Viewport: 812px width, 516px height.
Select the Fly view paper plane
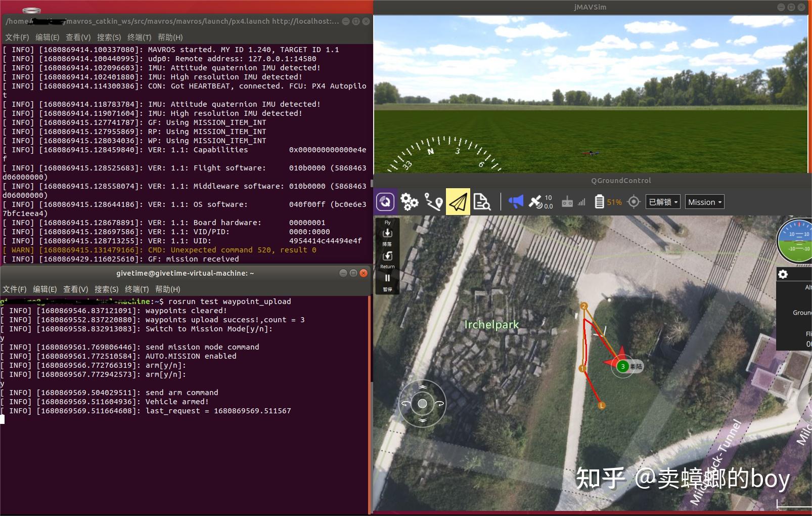point(458,202)
